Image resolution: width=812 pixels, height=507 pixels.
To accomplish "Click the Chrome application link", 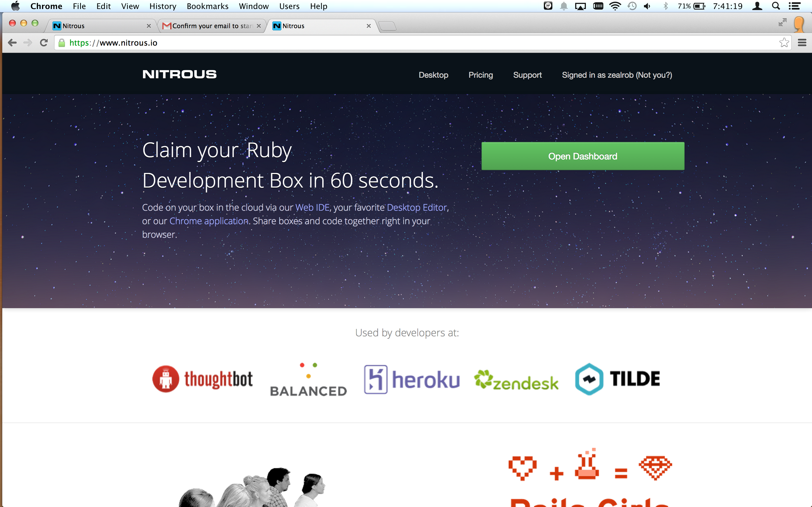I will click(209, 221).
